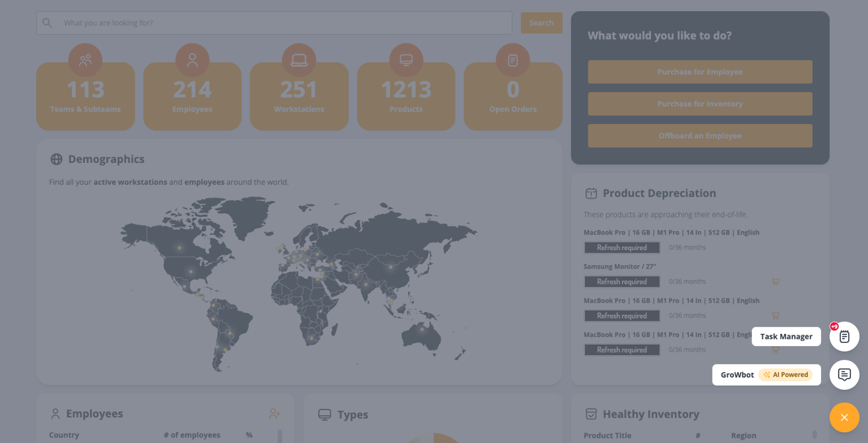Close the floating action menu with the X button
This screenshot has width=868, height=443.
pos(844,417)
